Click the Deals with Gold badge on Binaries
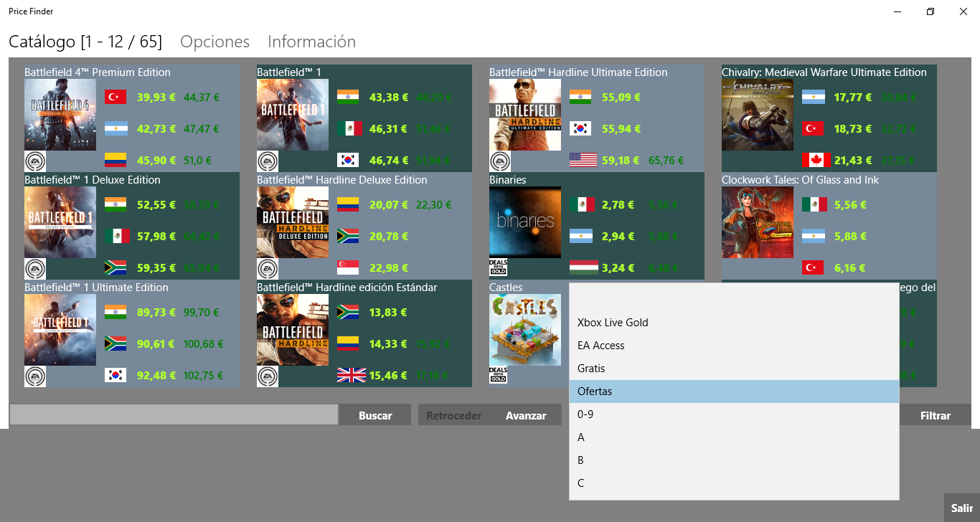This screenshot has width=980, height=522. pos(499,267)
